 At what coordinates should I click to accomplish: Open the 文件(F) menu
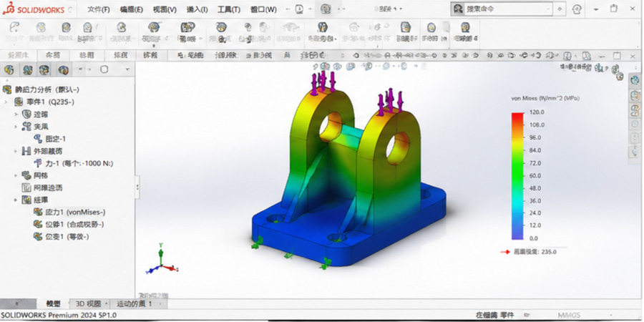point(98,9)
